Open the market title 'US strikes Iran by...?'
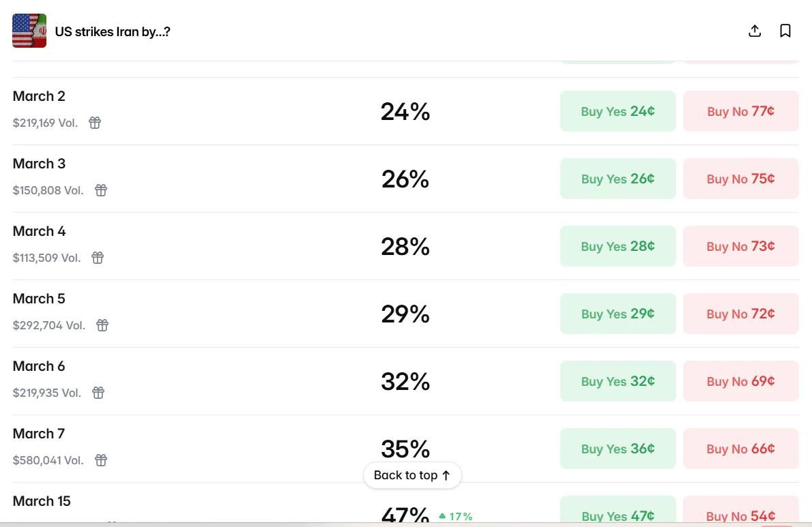The height and width of the screenshot is (527, 812). point(113,31)
